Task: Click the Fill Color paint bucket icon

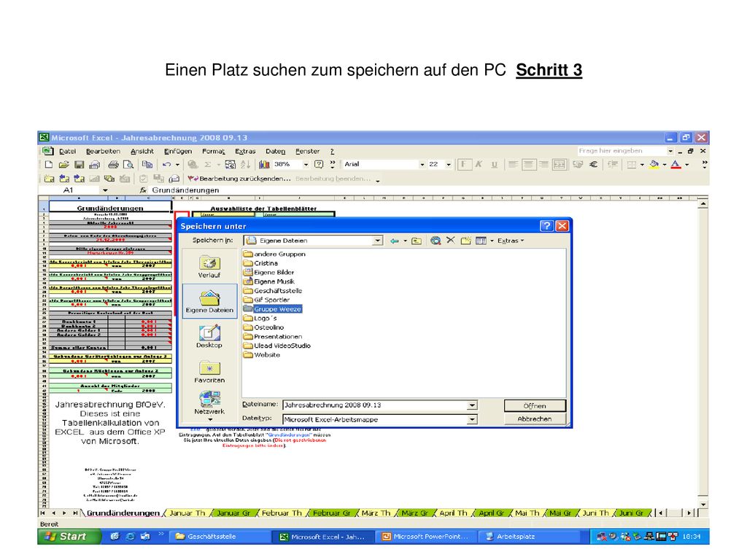Action: click(654, 165)
